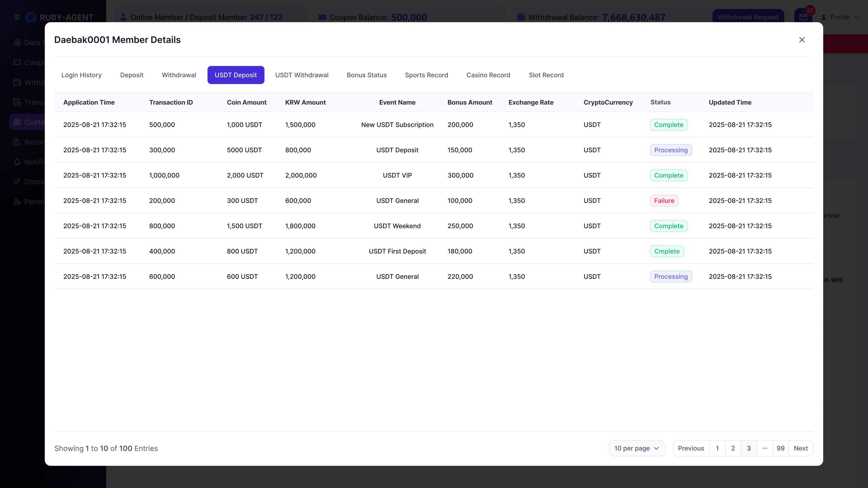This screenshot has width=868, height=488.
Task: Go to Previous page
Action: [691, 448]
